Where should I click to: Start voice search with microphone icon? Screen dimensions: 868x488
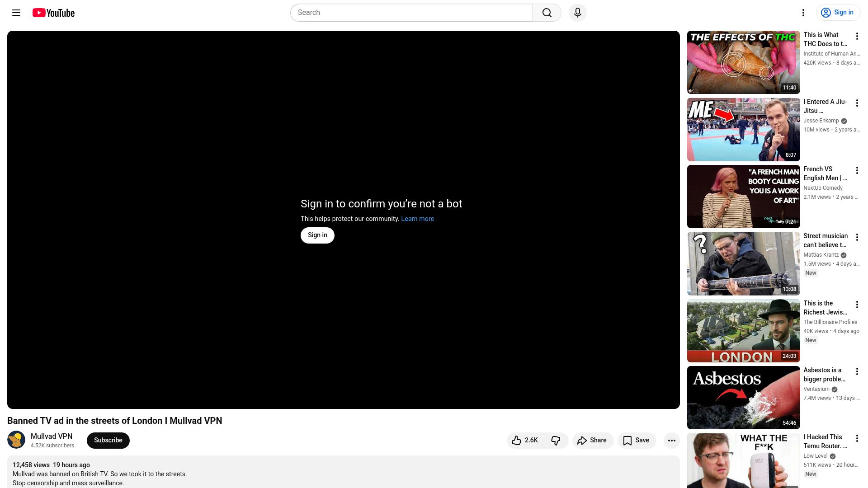[x=578, y=13]
